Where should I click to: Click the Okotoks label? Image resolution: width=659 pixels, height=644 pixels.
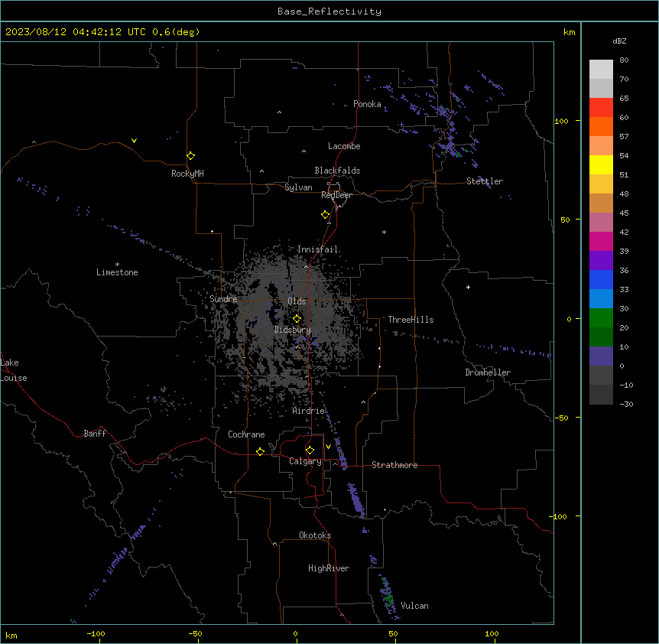pos(315,535)
